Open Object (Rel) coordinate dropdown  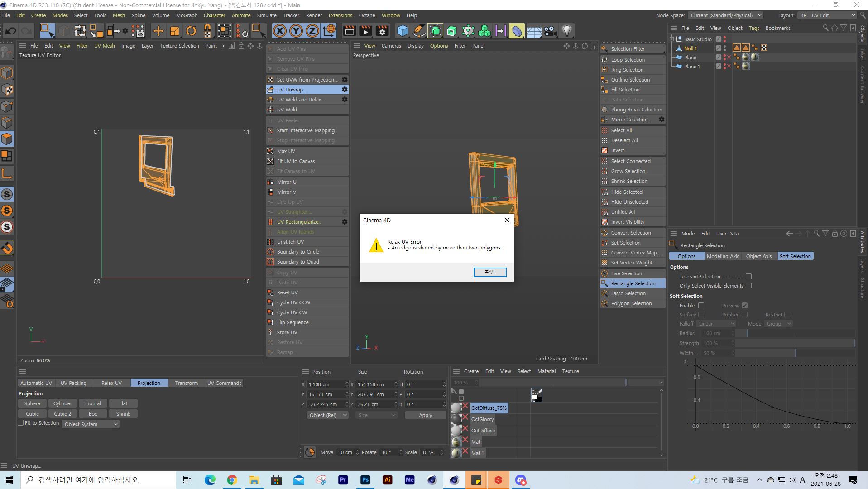[327, 415]
